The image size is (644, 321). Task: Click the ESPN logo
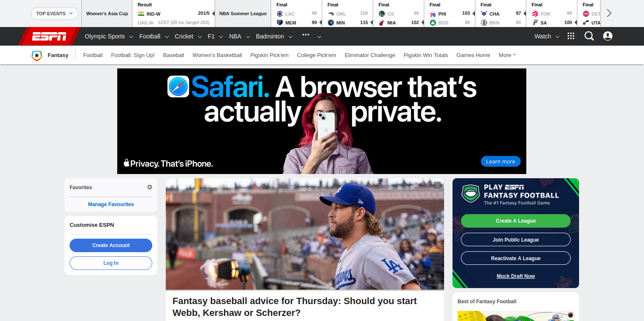coord(49,36)
